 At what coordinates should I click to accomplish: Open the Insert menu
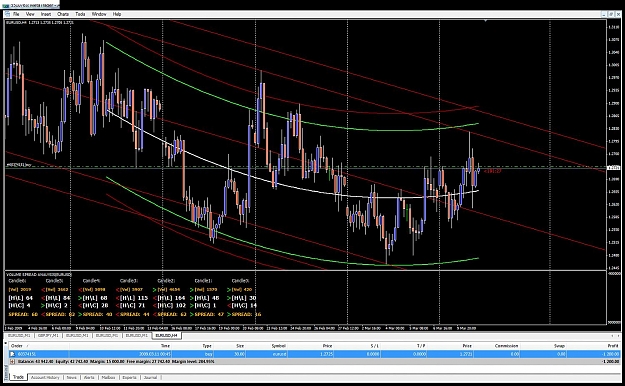pos(45,14)
